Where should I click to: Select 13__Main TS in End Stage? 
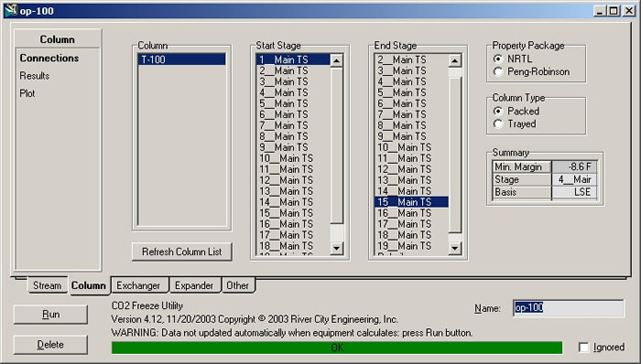(411, 180)
